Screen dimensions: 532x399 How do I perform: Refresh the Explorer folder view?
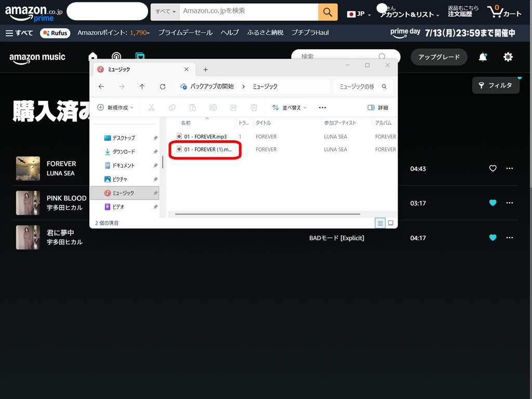[163, 87]
